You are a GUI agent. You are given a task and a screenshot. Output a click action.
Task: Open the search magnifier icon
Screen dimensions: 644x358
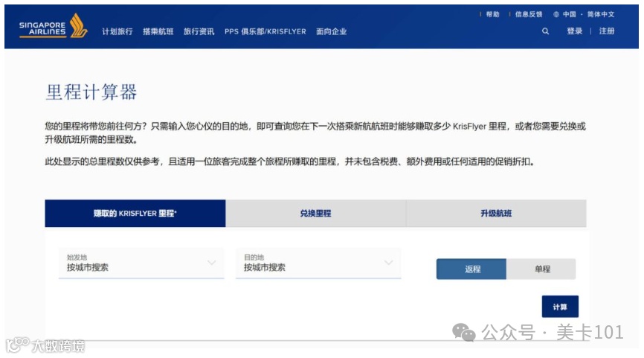tap(545, 31)
